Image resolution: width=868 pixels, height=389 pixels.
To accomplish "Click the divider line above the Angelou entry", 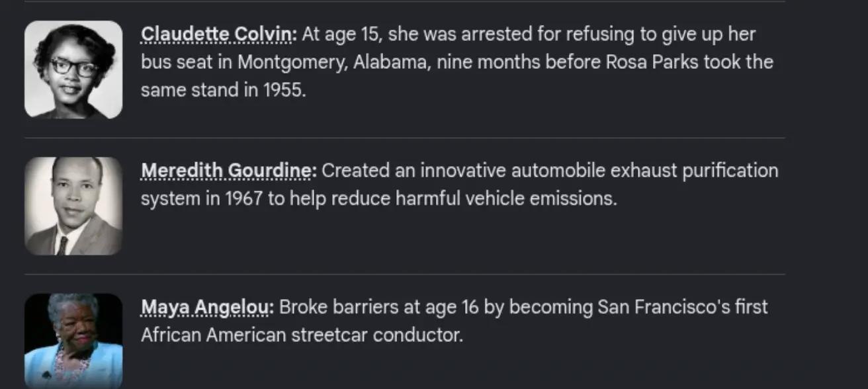I will (405, 274).
